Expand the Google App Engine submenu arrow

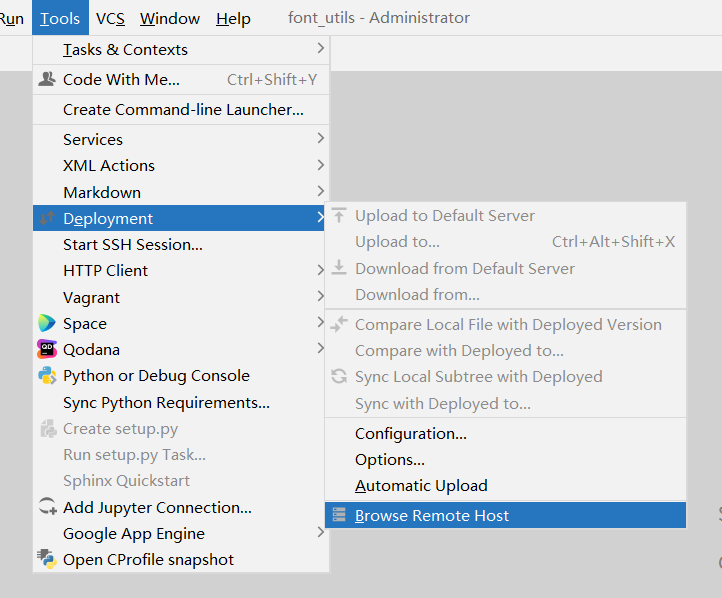pyautogui.click(x=321, y=532)
